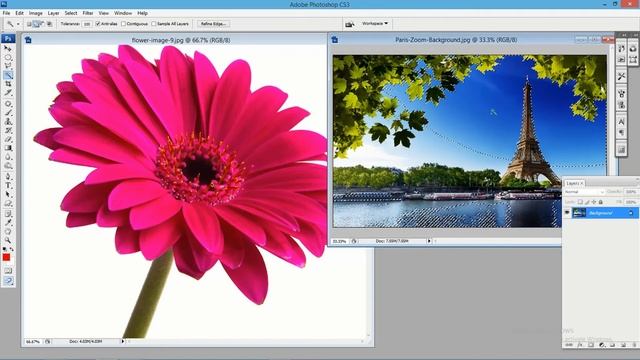Open the Image menu
Screen dimensions: 640x360
(x=36, y=13)
